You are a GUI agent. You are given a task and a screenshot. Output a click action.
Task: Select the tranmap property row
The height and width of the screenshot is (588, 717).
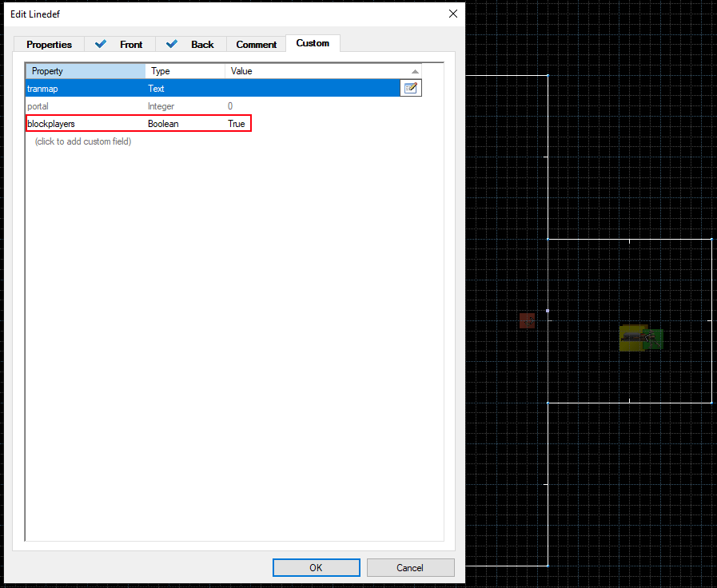pyautogui.click(x=213, y=88)
